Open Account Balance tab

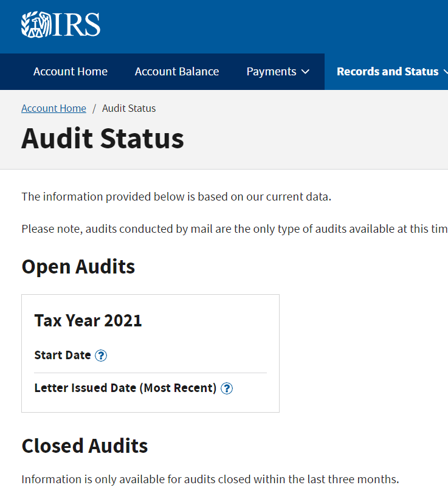(x=177, y=72)
